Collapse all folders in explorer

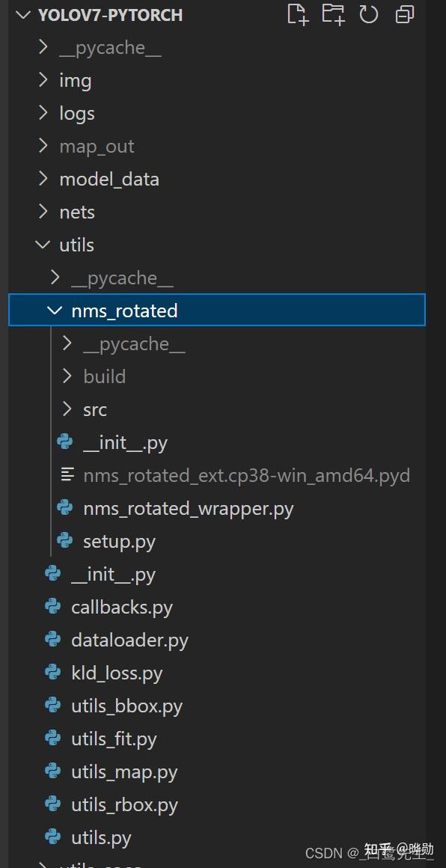click(405, 14)
